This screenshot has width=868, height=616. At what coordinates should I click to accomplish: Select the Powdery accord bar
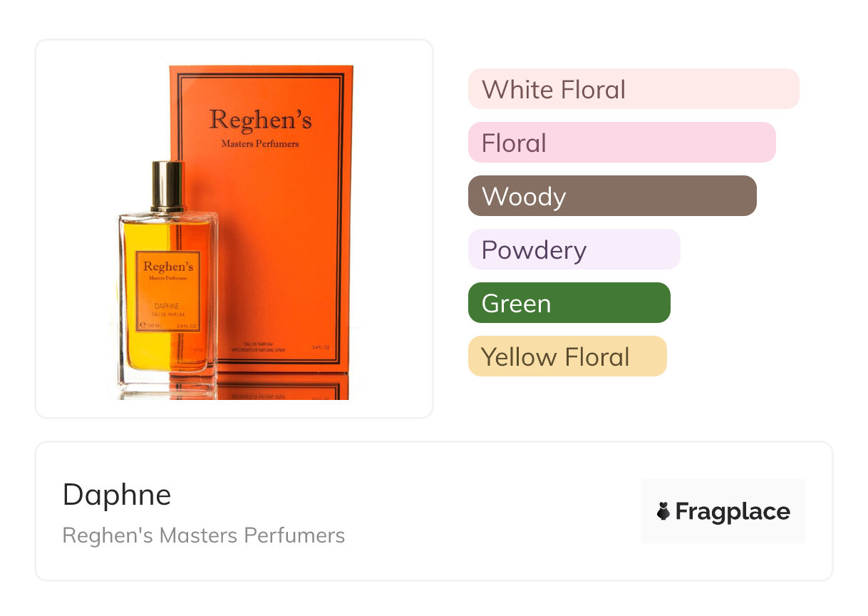pos(574,250)
